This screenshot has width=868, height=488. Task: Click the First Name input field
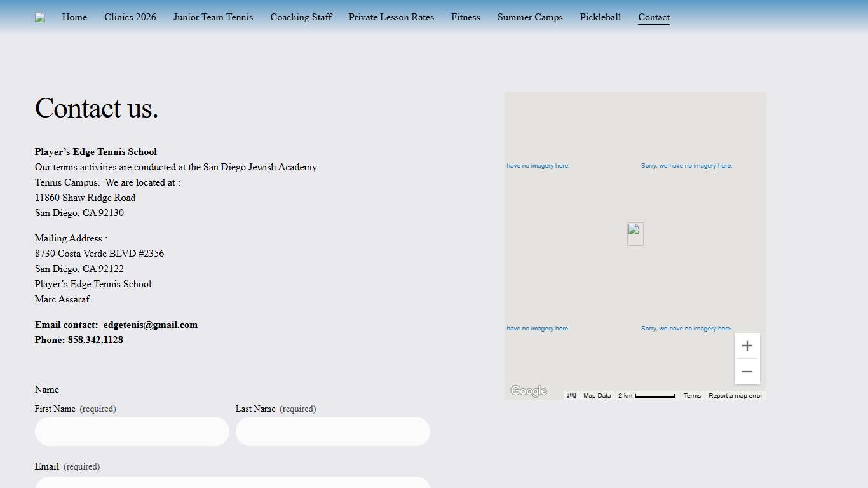(132, 431)
